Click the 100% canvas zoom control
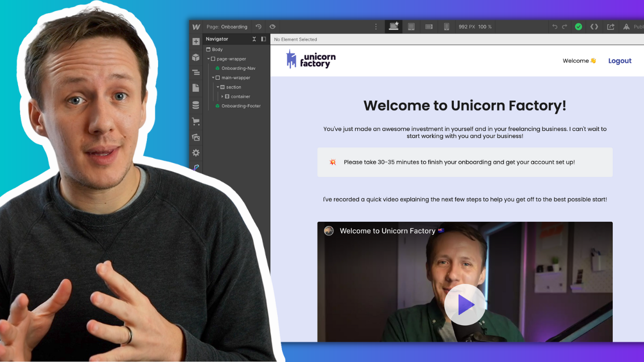This screenshot has width=644, height=362. point(485,26)
